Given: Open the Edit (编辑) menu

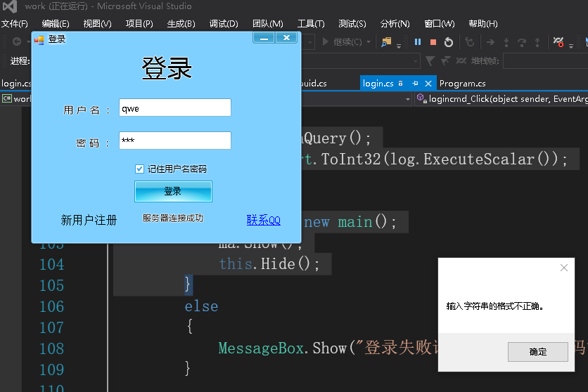Looking at the screenshot, I should (56, 24).
